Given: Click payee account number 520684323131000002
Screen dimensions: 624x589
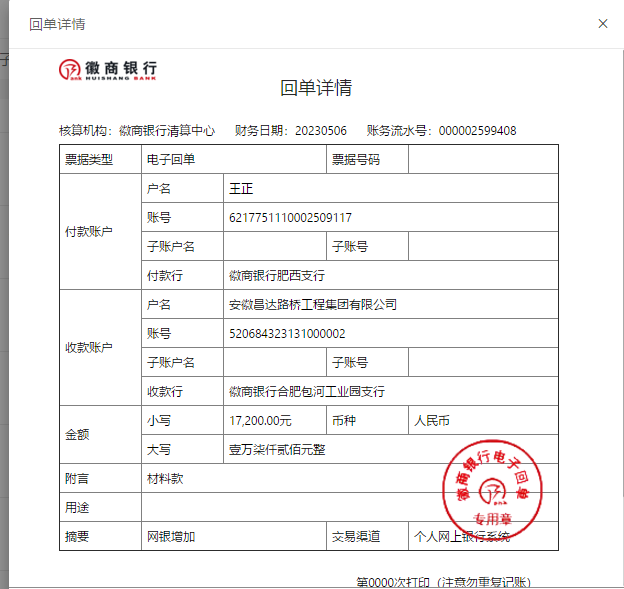Looking at the screenshot, I should [x=287, y=333].
